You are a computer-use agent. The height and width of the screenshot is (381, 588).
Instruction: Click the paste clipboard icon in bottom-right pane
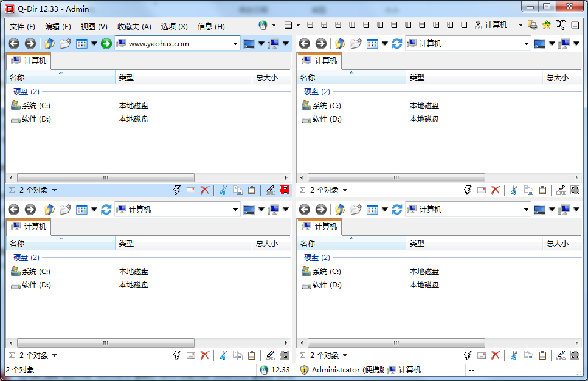pos(542,355)
